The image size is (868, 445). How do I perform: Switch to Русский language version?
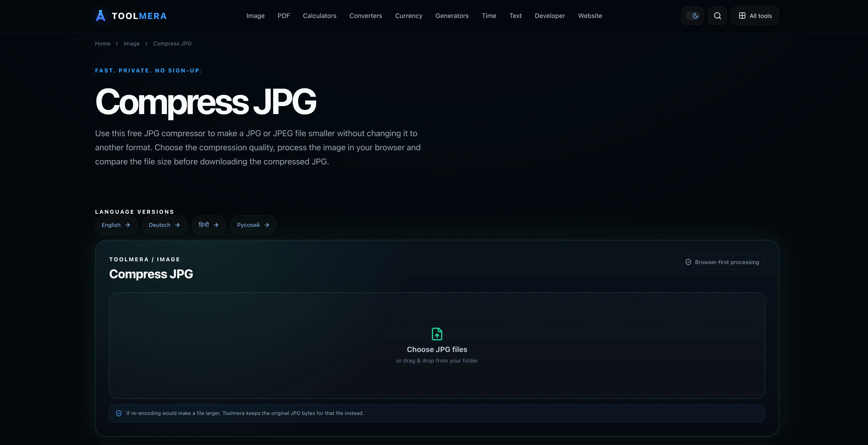click(x=253, y=225)
